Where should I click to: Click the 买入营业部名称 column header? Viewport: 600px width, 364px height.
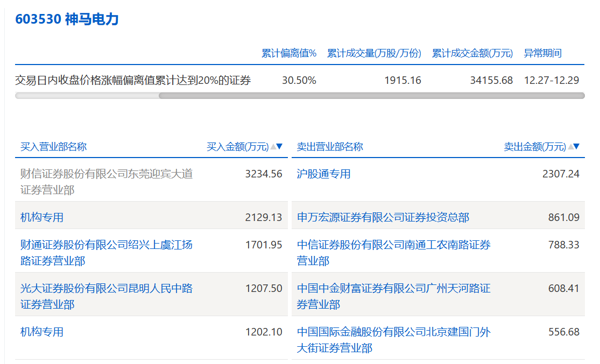pyautogui.click(x=54, y=146)
